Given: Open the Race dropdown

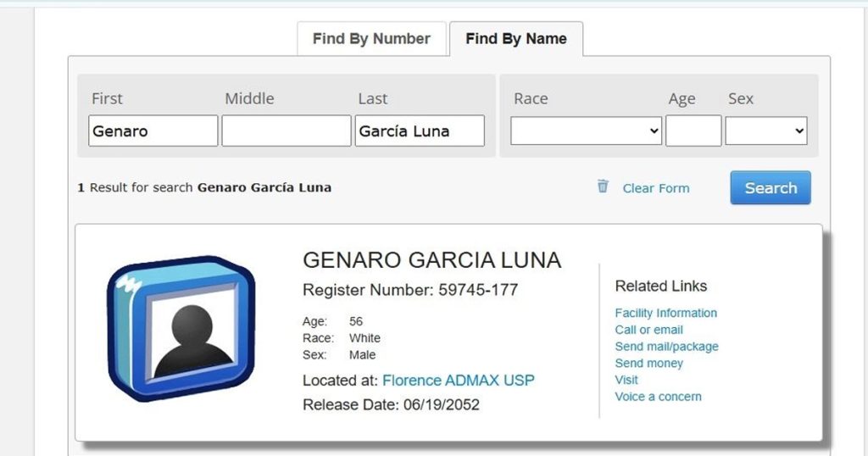Looking at the screenshot, I should (586, 131).
